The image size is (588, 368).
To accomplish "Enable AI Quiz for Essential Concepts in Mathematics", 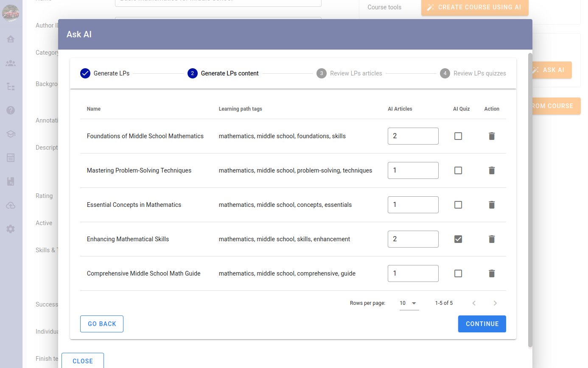I will [458, 205].
